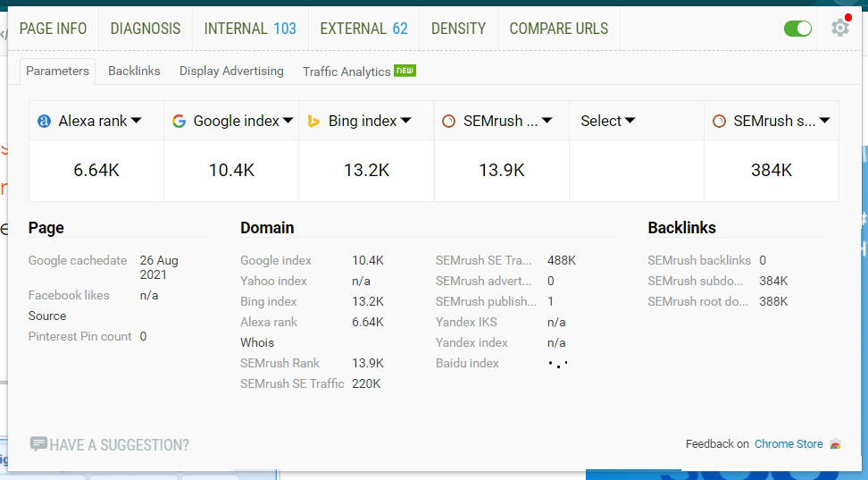
Task: Switch to the PAGE INFO tab
Action: coord(54,29)
